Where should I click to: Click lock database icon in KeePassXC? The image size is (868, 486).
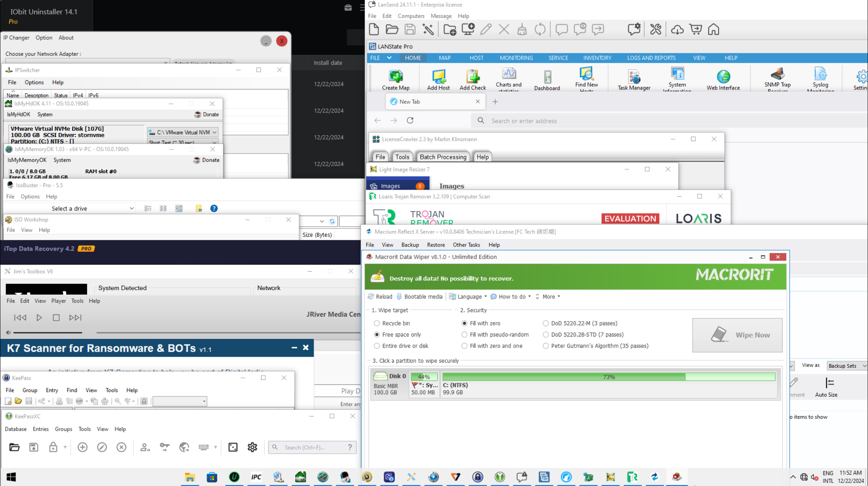pos(53,447)
